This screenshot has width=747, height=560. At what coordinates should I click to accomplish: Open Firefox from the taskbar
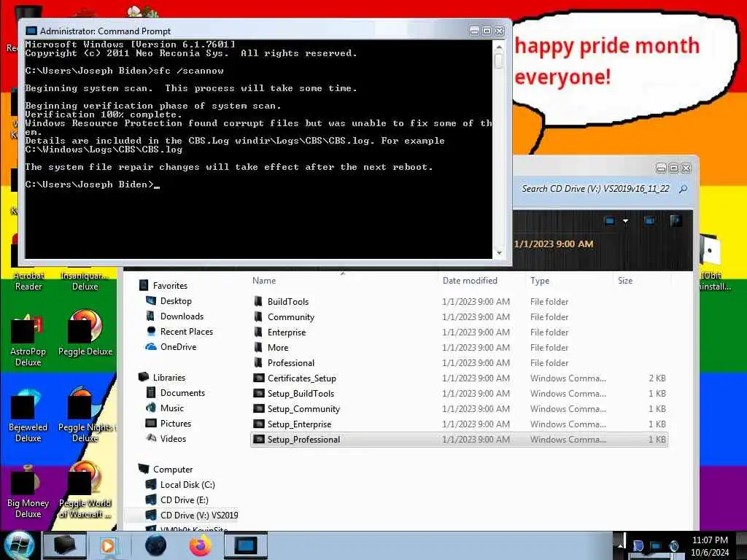201,545
